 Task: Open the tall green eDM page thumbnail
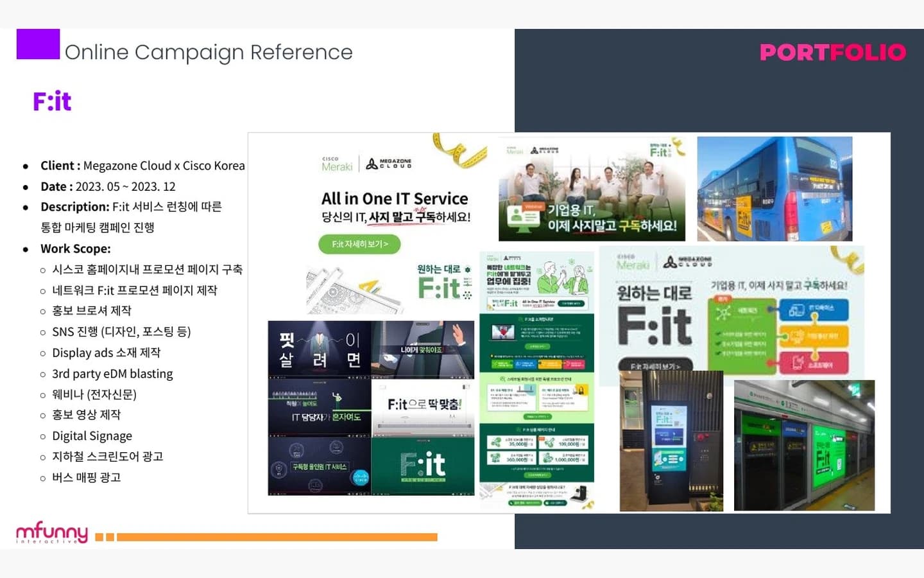click(x=537, y=380)
